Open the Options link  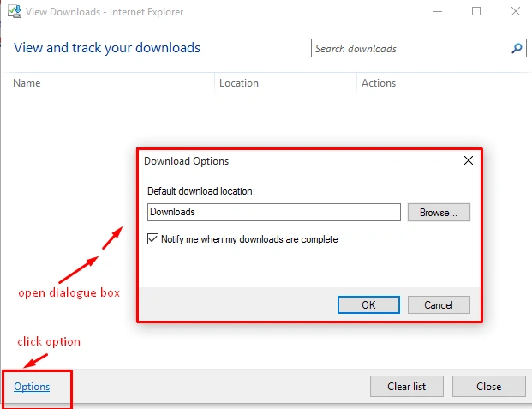tap(32, 387)
